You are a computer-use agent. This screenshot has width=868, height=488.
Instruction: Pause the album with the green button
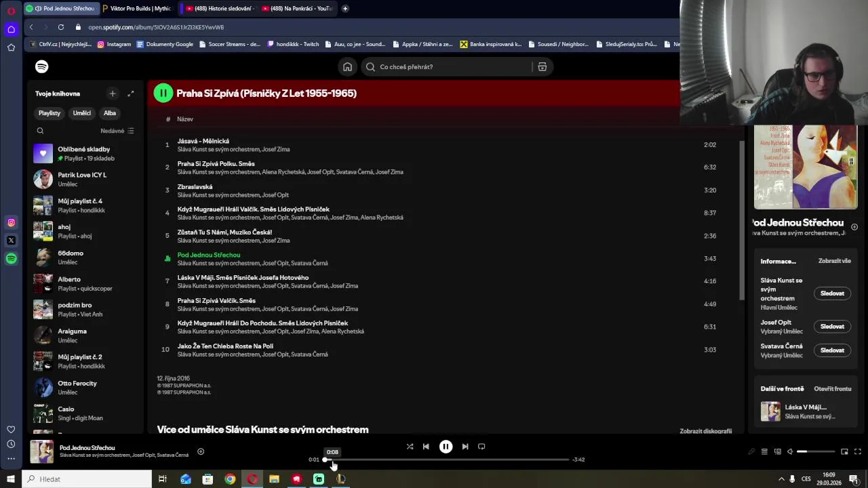163,93
